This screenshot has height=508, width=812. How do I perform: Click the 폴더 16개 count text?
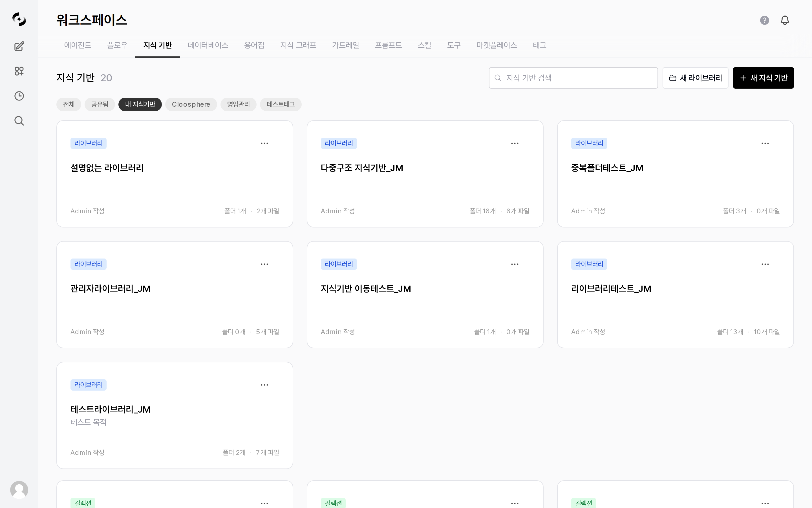pyautogui.click(x=482, y=211)
